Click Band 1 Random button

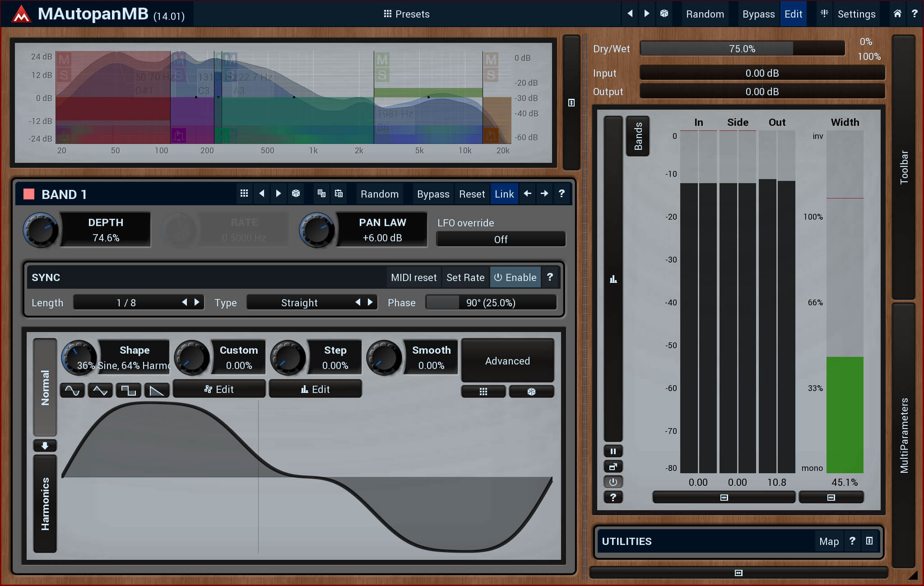(x=380, y=194)
